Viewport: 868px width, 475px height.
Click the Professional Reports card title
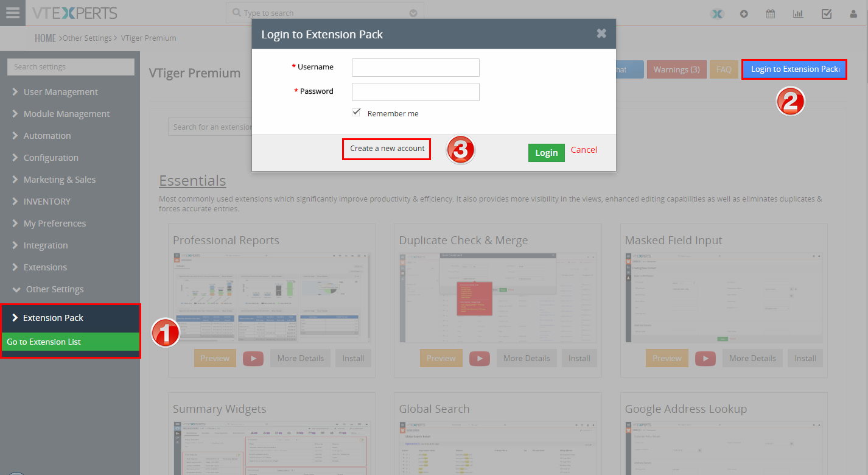point(226,241)
